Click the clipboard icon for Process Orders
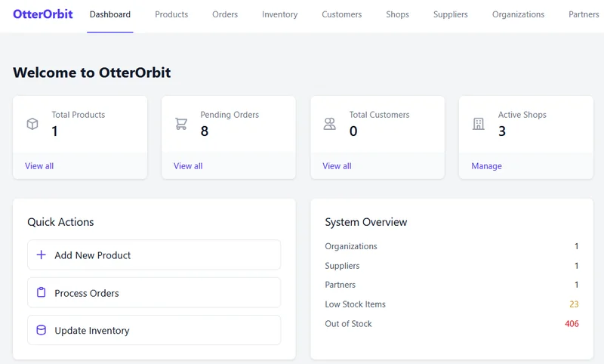This screenshot has height=364, width=604. (x=42, y=293)
